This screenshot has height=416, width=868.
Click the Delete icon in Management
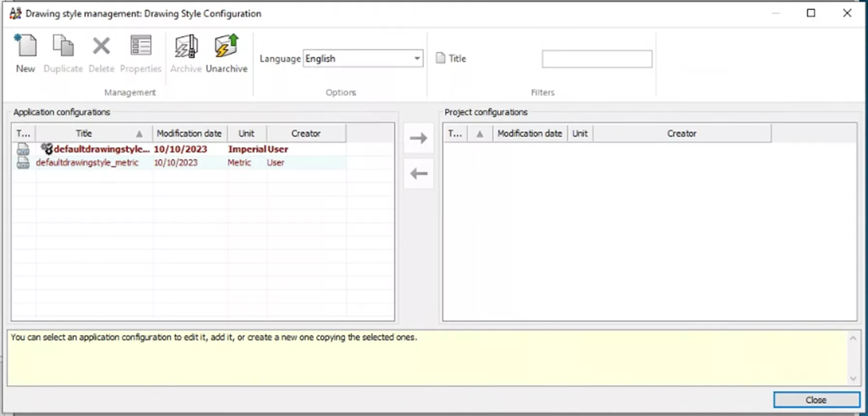point(101,47)
